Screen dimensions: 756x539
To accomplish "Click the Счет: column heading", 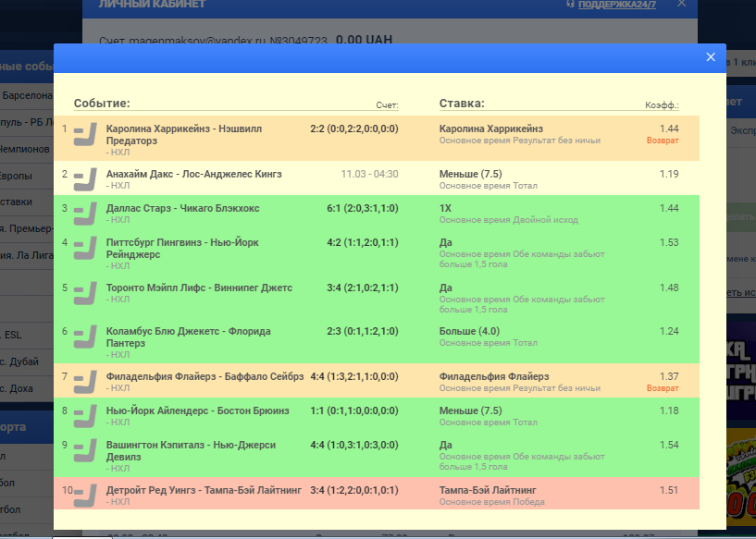I will click(x=387, y=105).
